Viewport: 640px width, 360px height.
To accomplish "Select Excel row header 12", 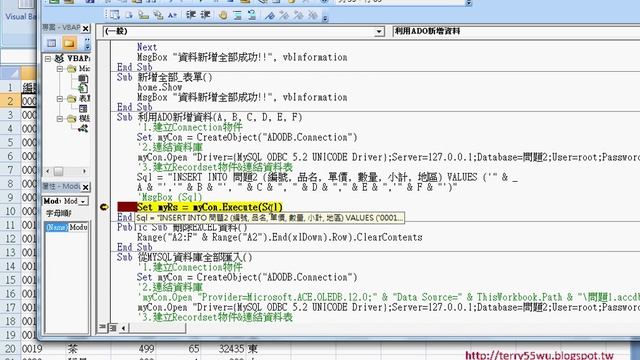I will [10, 239].
